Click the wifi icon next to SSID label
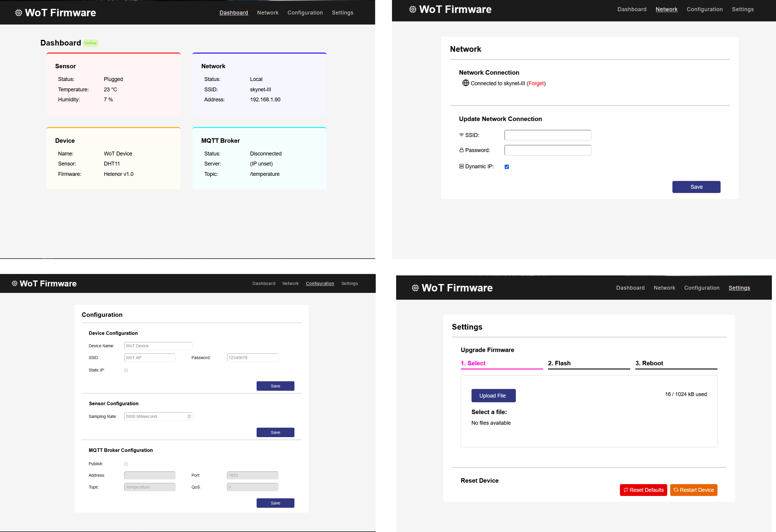776x532 pixels. [x=461, y=135]
